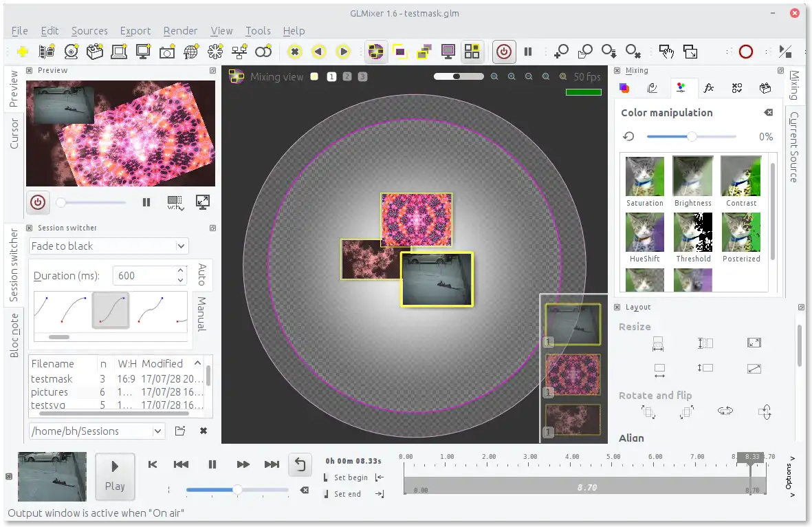Click the Color manipulation percentage slider
This screenshot has width=812, height=527.
(691, 137)
